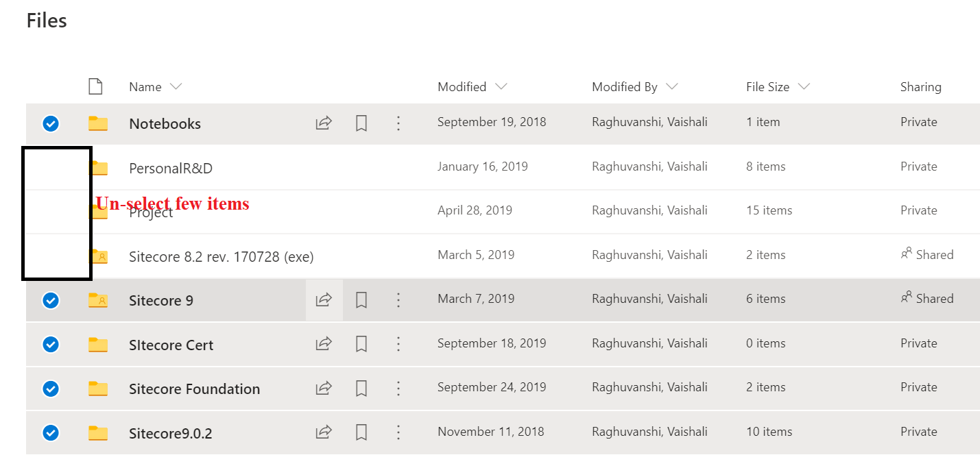
Task: Unselect Sitecore Foundation
Action: pyautogui.click(x=50, y=389)
